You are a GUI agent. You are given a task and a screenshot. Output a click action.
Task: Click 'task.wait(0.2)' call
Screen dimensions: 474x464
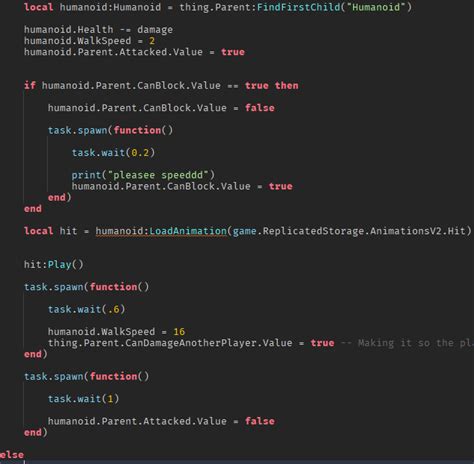click(x=113, y=153)
